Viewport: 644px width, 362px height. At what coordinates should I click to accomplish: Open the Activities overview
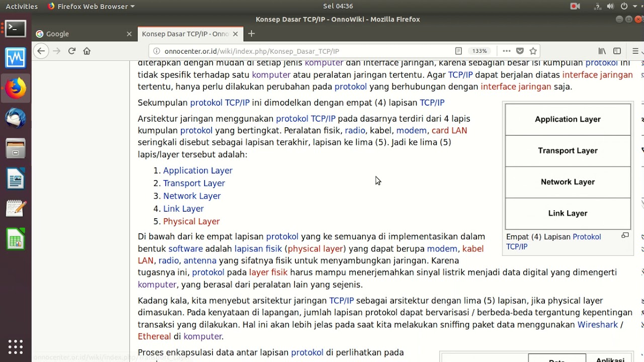22,6
